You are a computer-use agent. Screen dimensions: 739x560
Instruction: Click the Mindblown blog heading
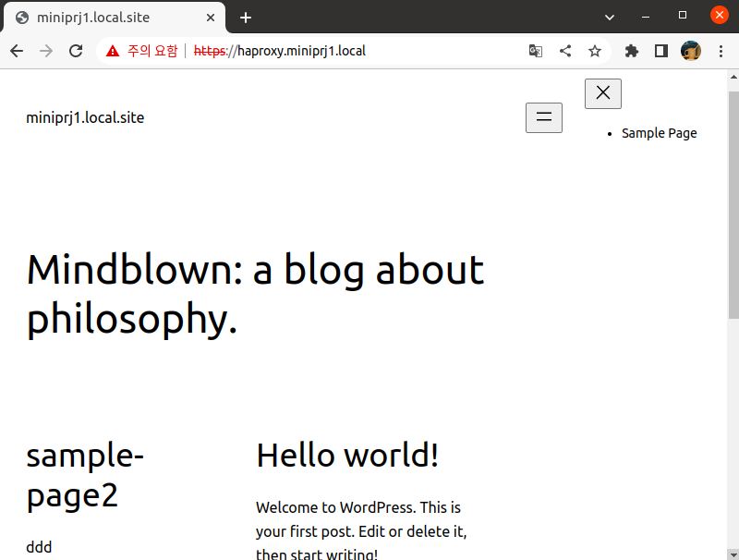(x=255, y=294)
